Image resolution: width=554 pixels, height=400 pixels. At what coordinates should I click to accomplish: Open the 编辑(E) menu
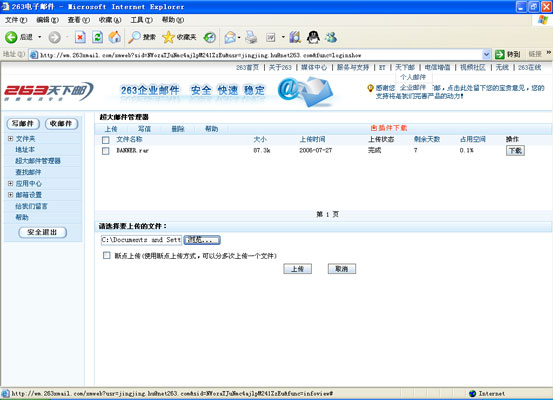[47, 20]
